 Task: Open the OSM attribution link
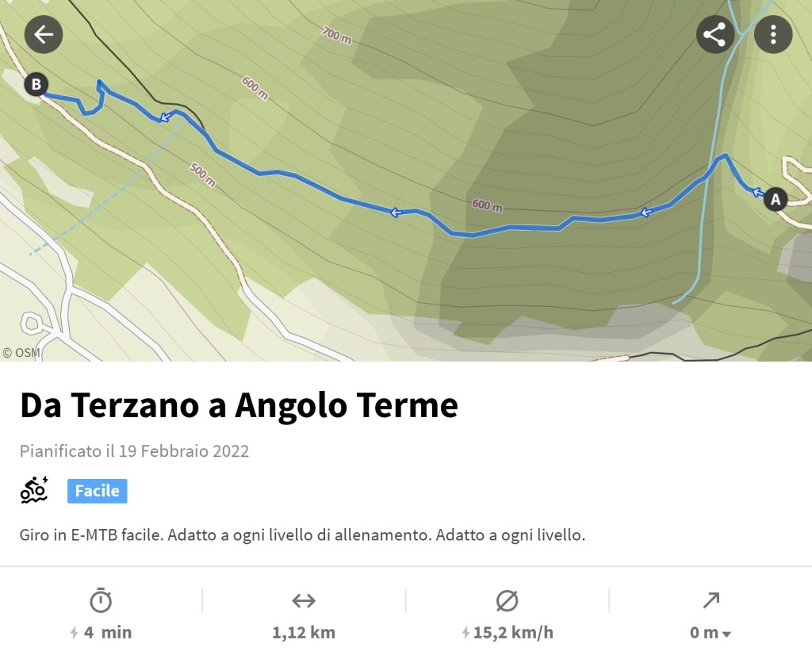point(21,352)
